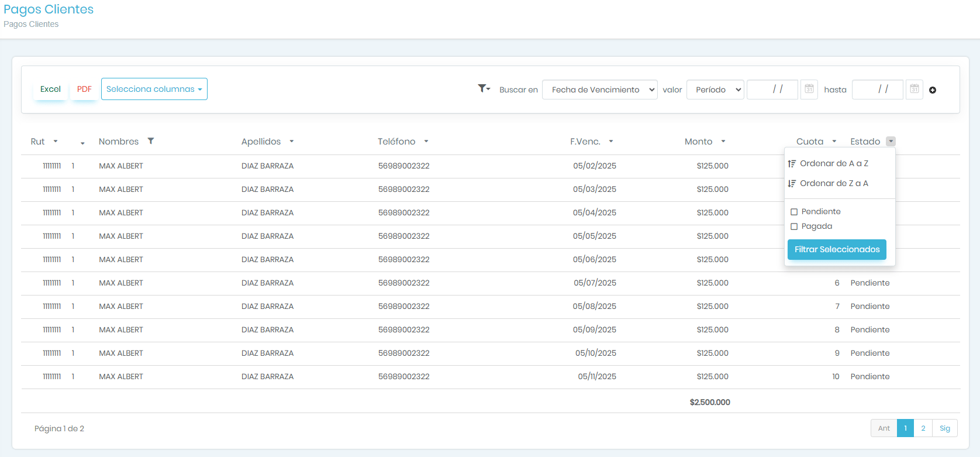
Task: Open the Selecciona columnas dropdown
Action: pos(154,89)
